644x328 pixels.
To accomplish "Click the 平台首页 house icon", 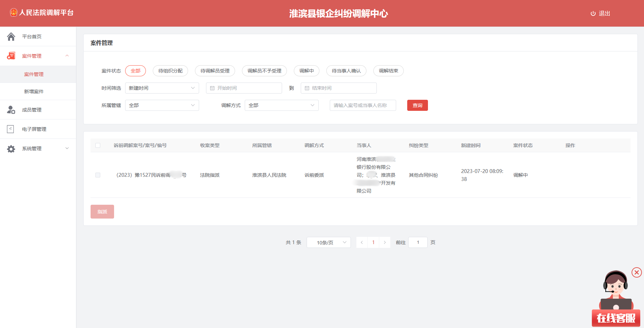I will (11, 37).
